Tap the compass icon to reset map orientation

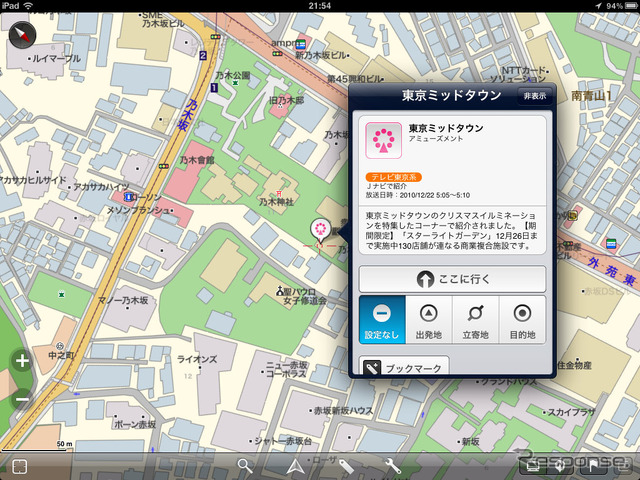pyautogui.click(x=22, y=35)
